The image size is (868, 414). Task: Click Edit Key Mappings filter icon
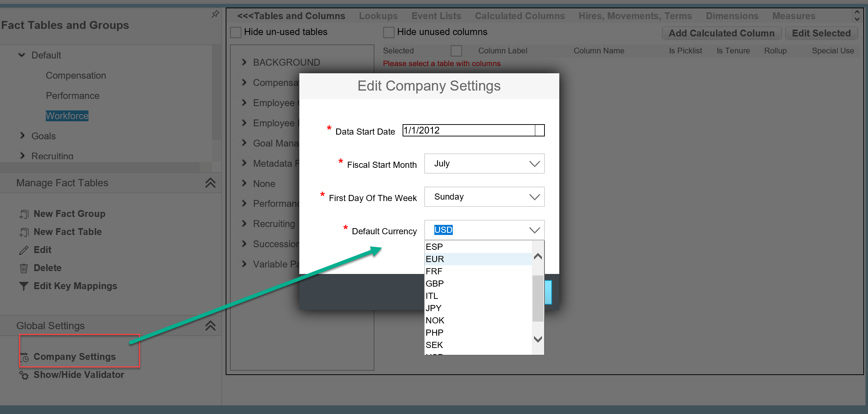(x=24, y=286)
